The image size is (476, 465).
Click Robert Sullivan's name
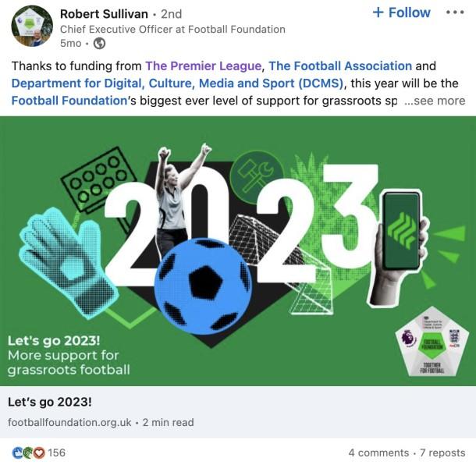click(104, 14)
